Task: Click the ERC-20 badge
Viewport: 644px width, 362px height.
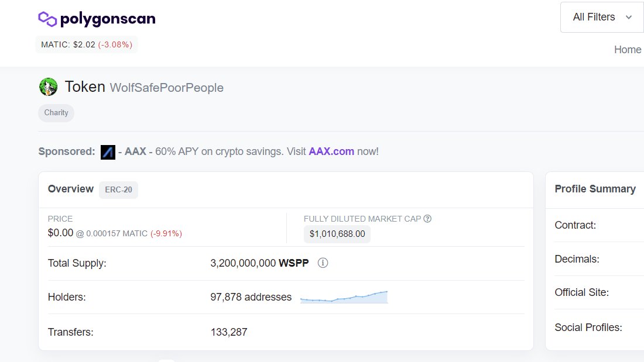Action: (119, 189)
